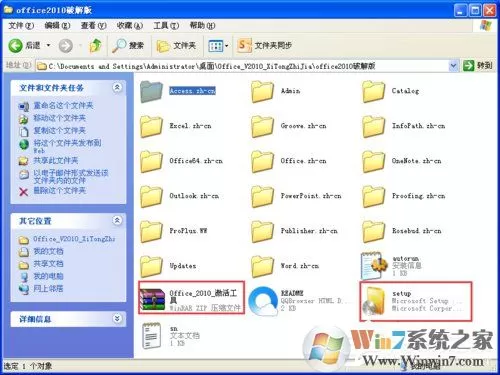Viewport: 500px width, 375px height.
Task: Open the 工具(T) menu
Action: click(166, 25)
